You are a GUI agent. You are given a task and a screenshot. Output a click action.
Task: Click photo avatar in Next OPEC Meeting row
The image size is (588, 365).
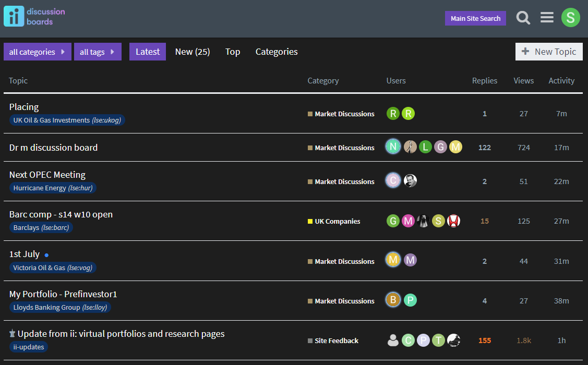410,180
